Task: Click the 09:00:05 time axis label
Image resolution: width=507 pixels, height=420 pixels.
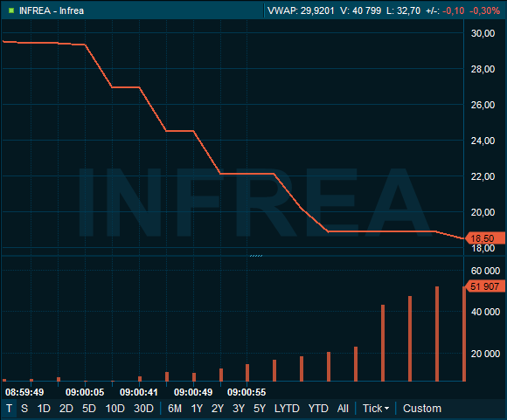Action: [85, 392]
